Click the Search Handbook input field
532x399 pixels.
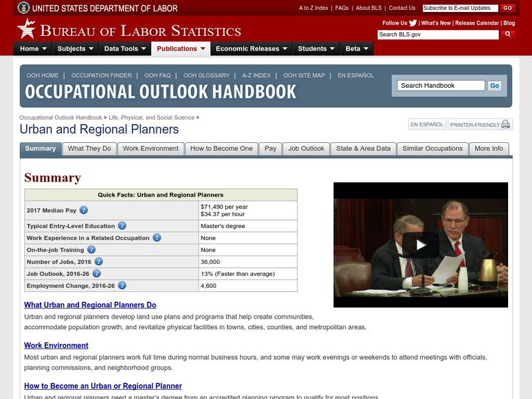click(441, 86)
